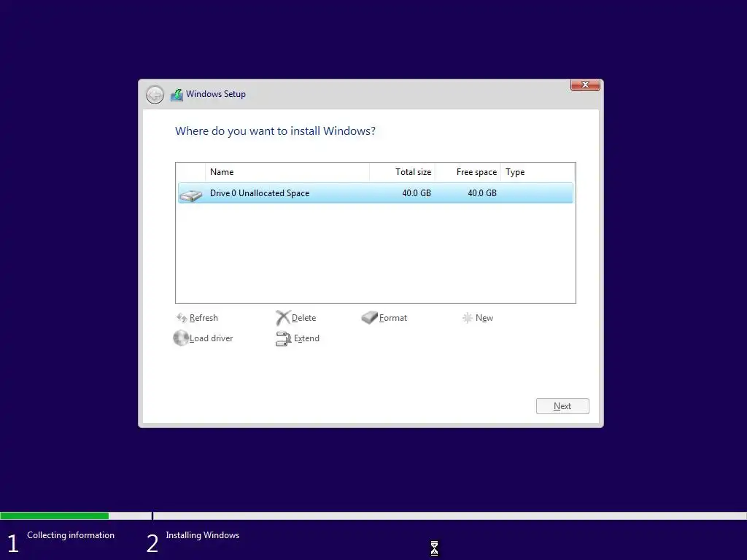Click the Extend partition icon
Image resolution: width=747 pixels, height=560 pixels.
tap(284, 338)
